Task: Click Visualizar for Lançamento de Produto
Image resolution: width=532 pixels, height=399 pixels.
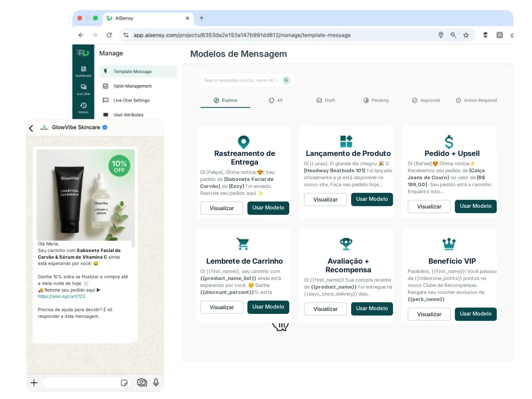Action: 326,199
